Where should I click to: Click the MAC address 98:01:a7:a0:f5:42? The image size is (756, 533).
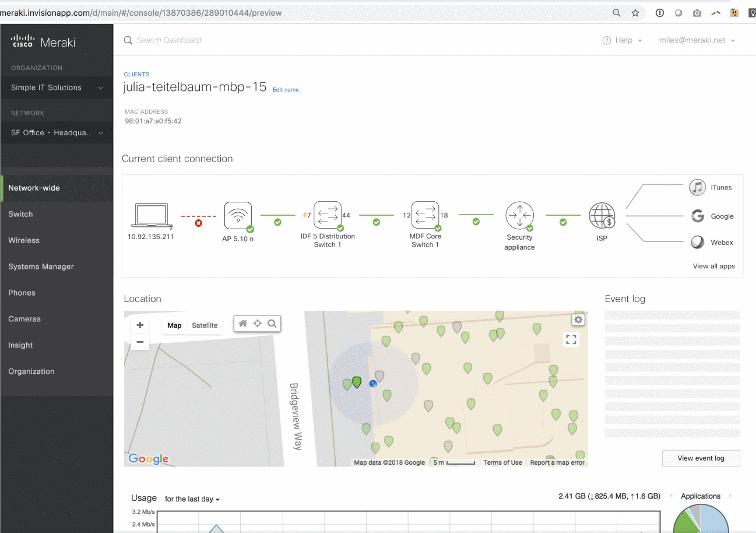point(153,121)
